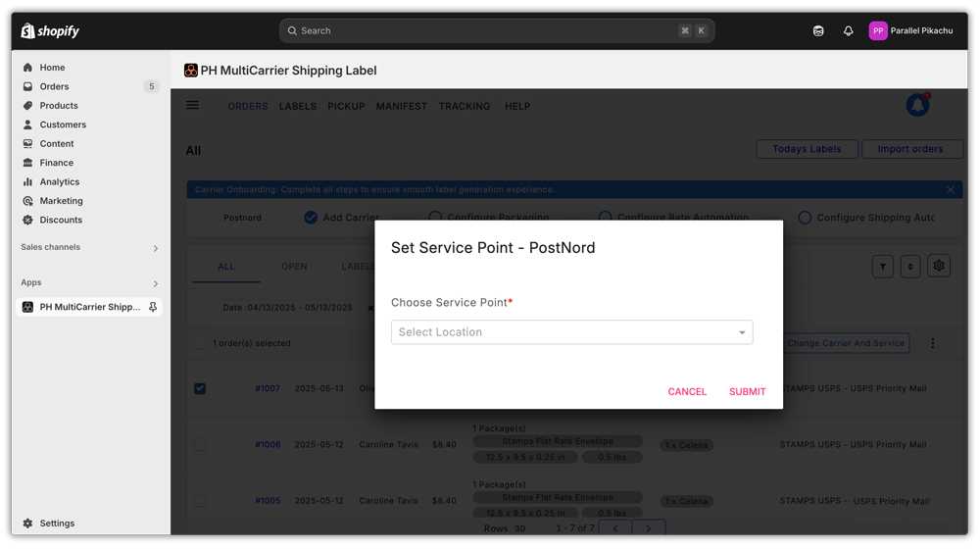Screen dimensions: 980x549
Task: Switch to ORDERS tab
Action: point(248,106)
